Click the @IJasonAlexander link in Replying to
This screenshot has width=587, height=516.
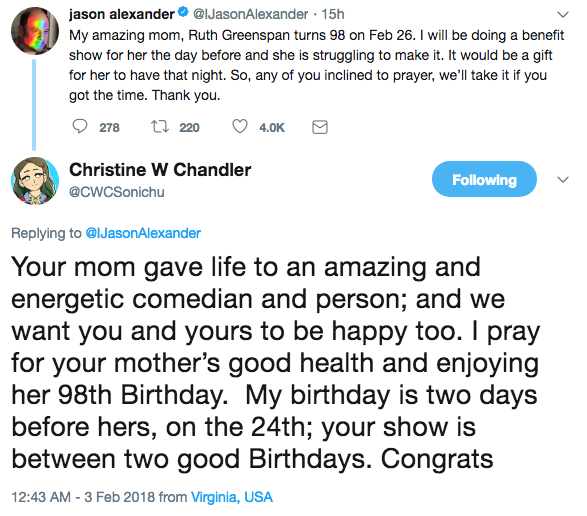pos(143,233)
